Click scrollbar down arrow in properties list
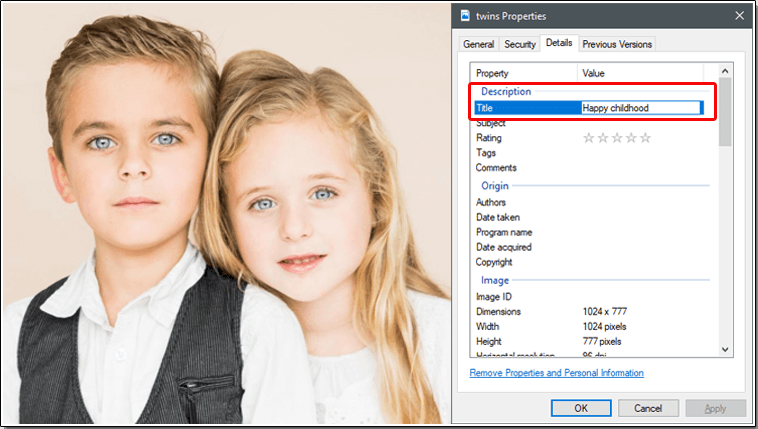Screen dimensions: 758x429 [x=725, y=349]
